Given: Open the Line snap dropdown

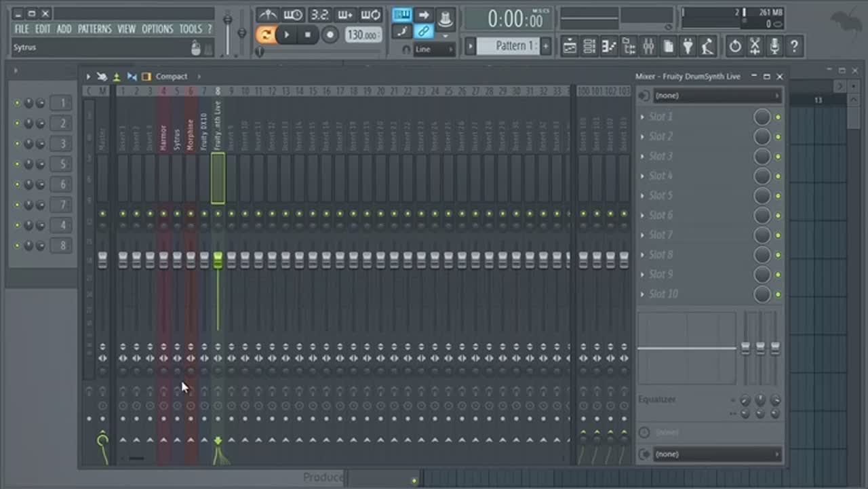Looking at the screenshot, I should [433, 50].
